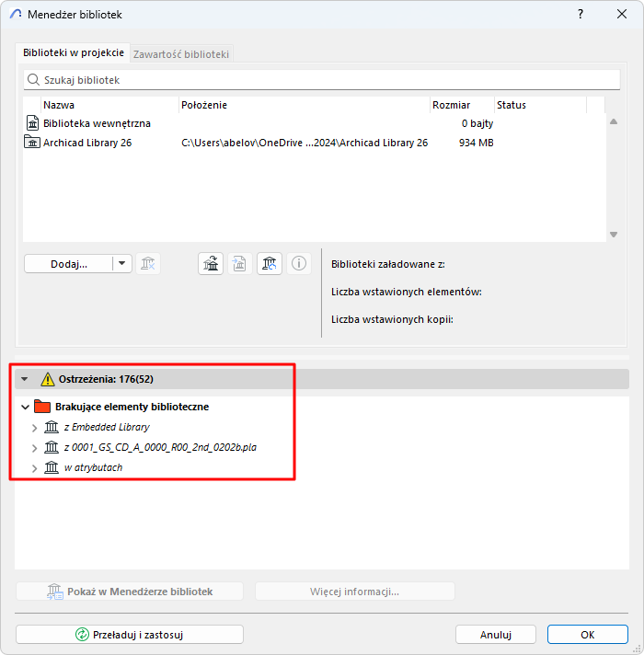Click the Archicad Library 26 path cell
This screenshot has height=655, width=644.
(305, 143)
